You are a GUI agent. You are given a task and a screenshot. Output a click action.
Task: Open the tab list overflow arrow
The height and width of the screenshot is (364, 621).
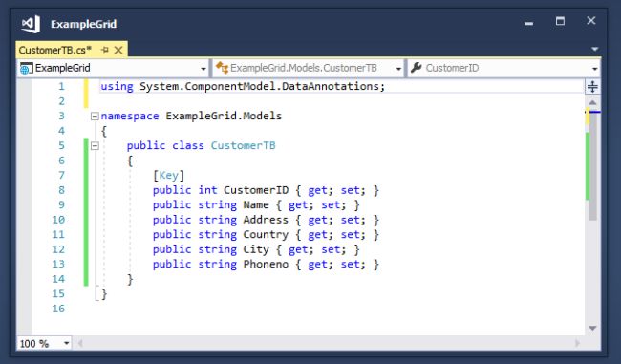coord(594,49)
